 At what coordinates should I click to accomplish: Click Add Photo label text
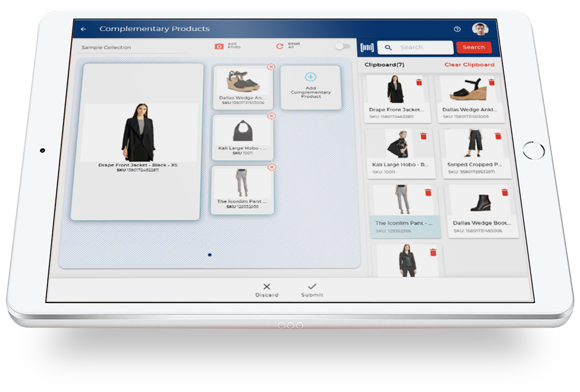[234, 45]
